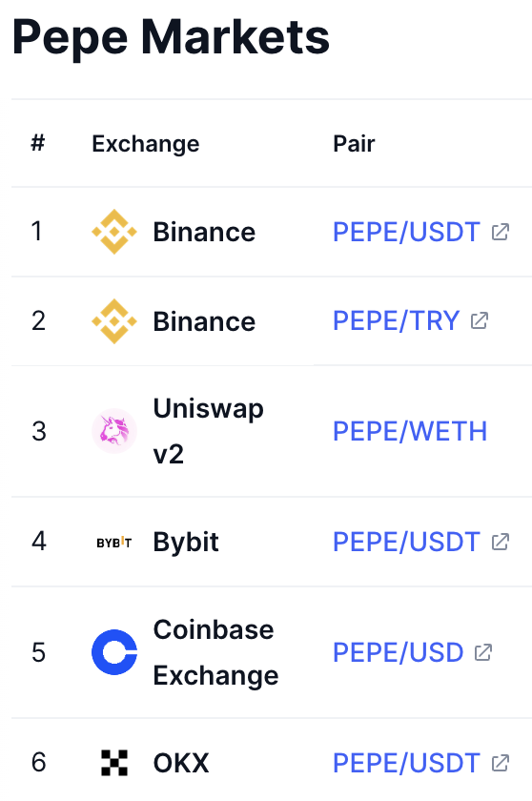Sort by the Exchange column header
The image size is (532, 801).
click(x=146, y=144)
